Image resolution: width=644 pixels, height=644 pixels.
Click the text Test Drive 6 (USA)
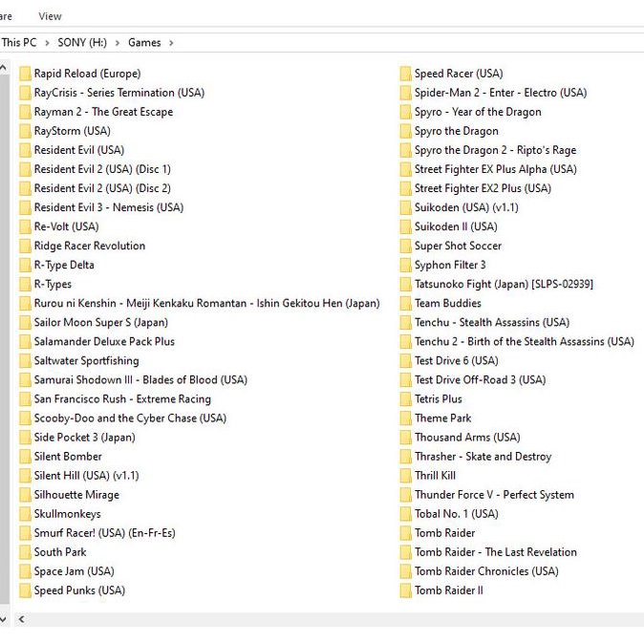tap(457, 360)
